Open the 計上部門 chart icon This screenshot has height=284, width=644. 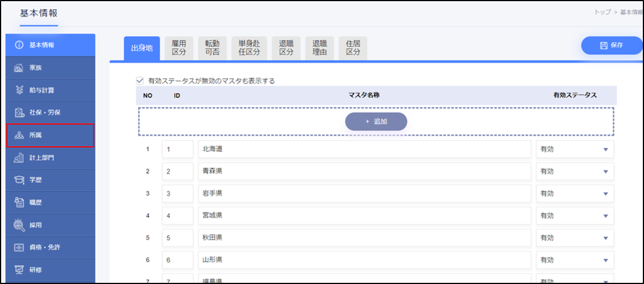(18, 158)
